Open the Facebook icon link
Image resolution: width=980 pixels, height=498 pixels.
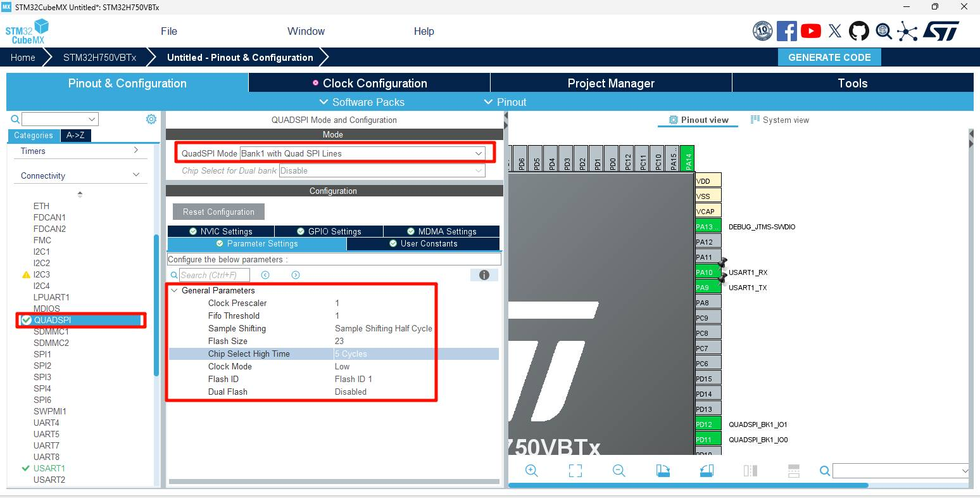(x=787, y=31)
